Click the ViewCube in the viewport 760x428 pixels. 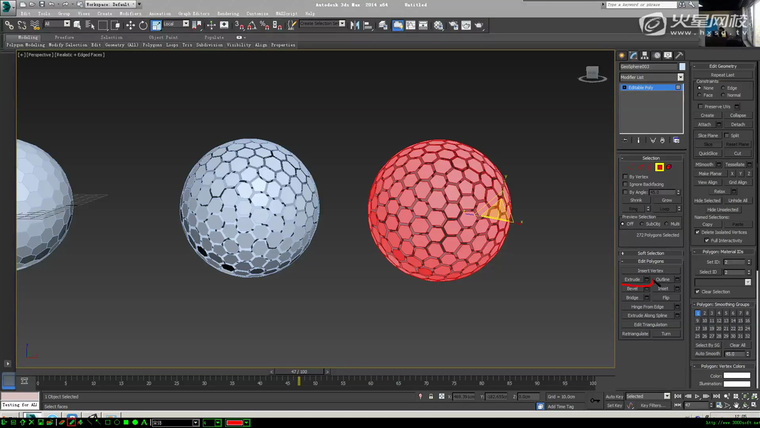(592, 73)
